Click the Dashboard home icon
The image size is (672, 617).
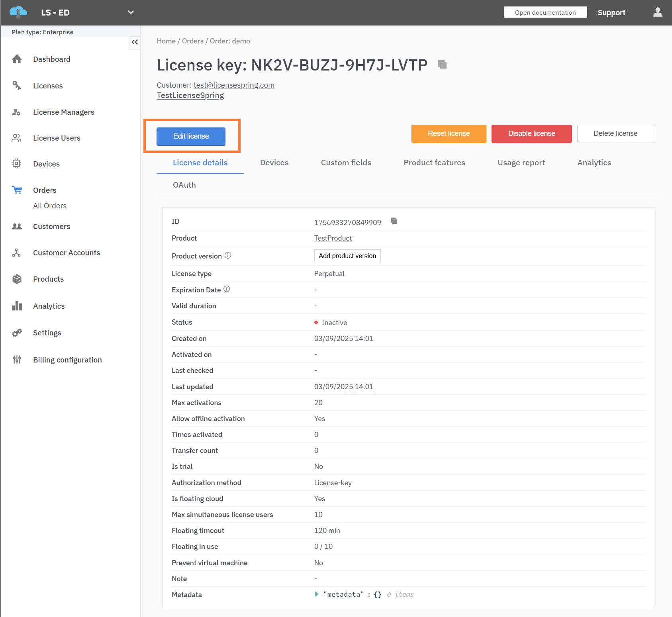pyautogui.click(x=17, y=59)
